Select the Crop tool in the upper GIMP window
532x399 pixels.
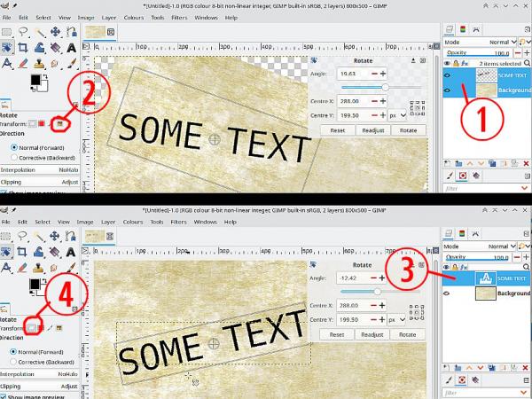coord(23,48)
